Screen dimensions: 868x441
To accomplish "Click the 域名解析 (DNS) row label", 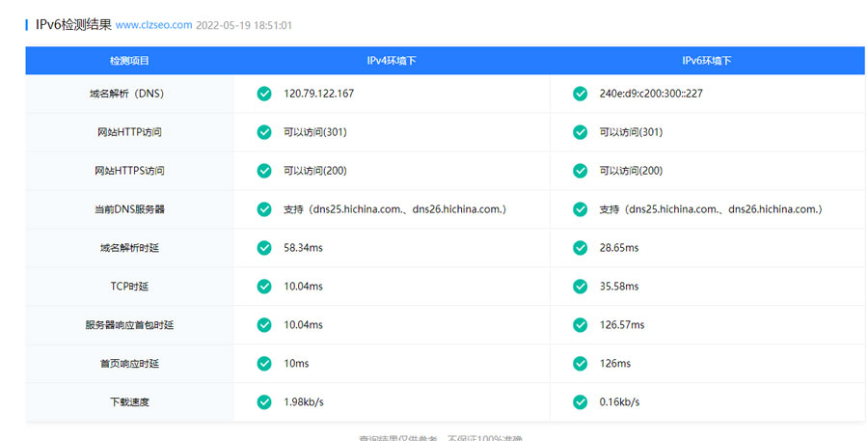I will pyautogui.click(x=129, y=94).
